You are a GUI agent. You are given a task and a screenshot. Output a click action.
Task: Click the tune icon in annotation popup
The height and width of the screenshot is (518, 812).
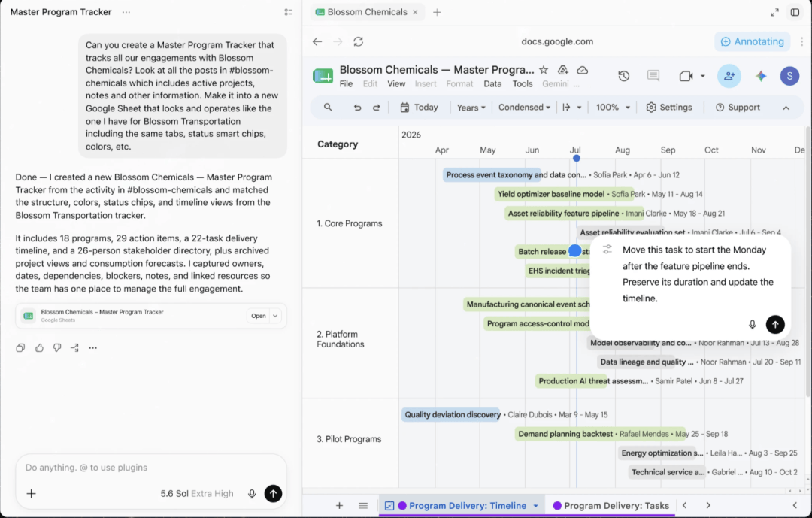coord(607,250)
